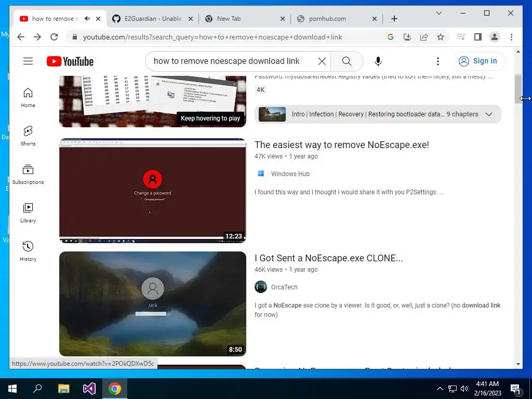532x399 pixels.
Task: Click '47K views • 1 year ago' text
Action: [x=286, y=156]
